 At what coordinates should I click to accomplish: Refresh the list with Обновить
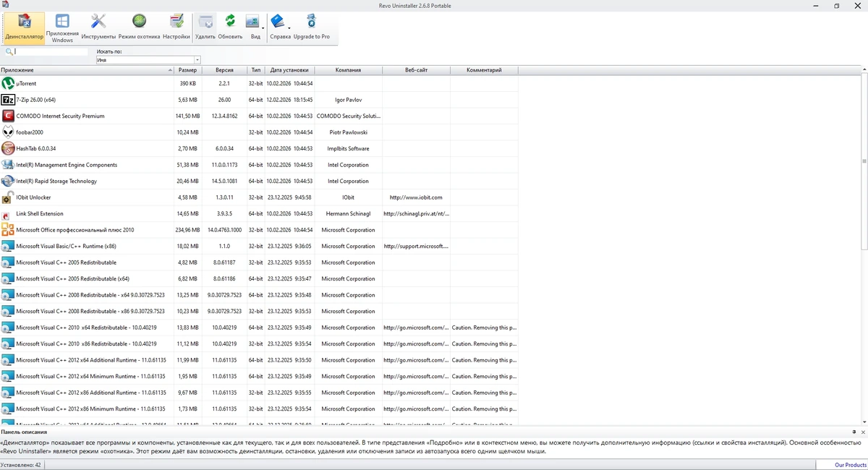tap(230, 27)
